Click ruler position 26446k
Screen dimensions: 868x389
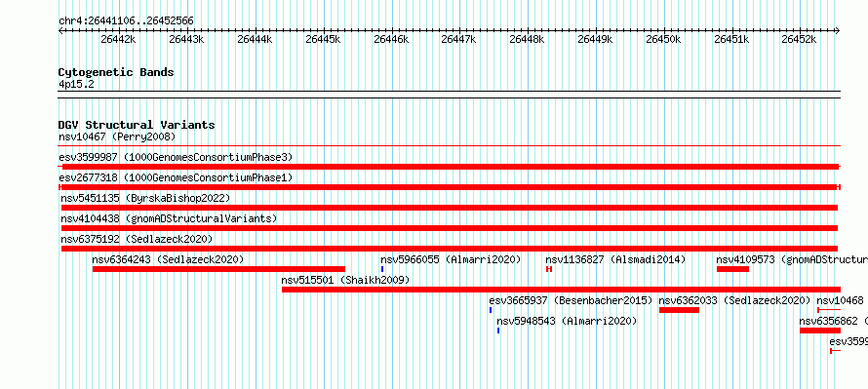click(391, 39)
